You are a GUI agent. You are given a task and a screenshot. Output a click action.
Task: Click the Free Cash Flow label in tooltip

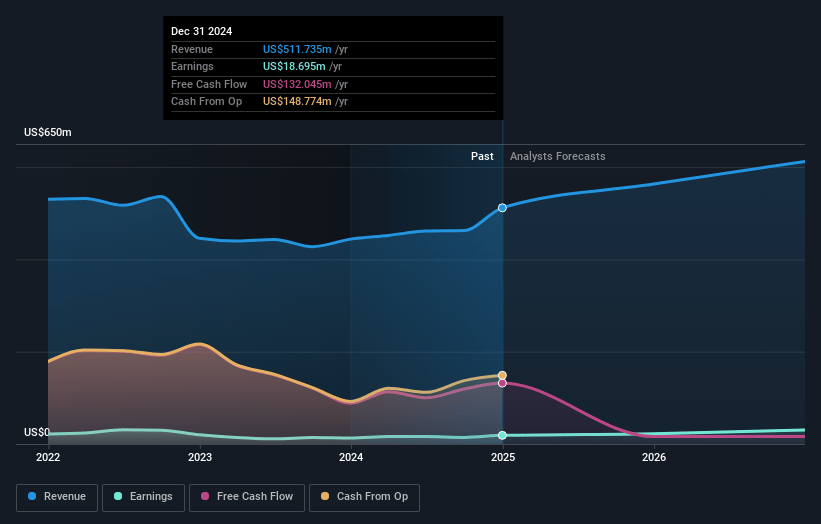pos(209,84)
